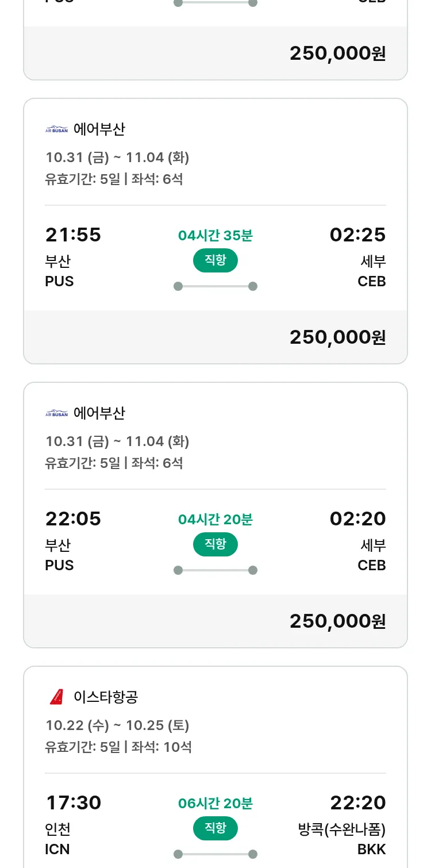Tap the 직항 badge on the 21:55 flight

(215, 260)
